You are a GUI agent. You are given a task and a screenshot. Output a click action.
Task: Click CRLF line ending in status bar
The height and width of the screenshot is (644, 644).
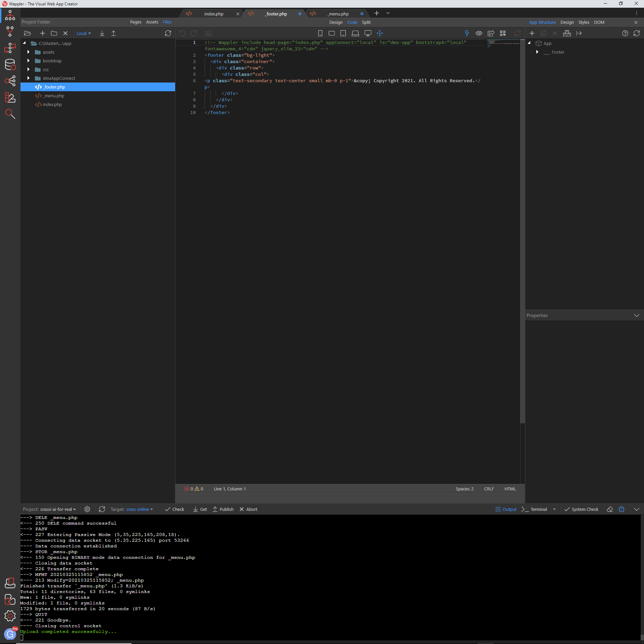[489, 489]
